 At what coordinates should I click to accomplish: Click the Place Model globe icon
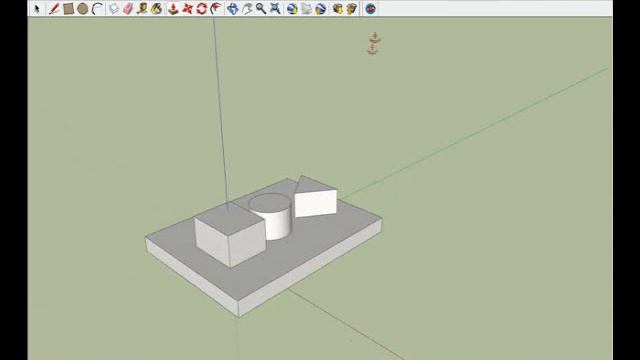[320, 9]
